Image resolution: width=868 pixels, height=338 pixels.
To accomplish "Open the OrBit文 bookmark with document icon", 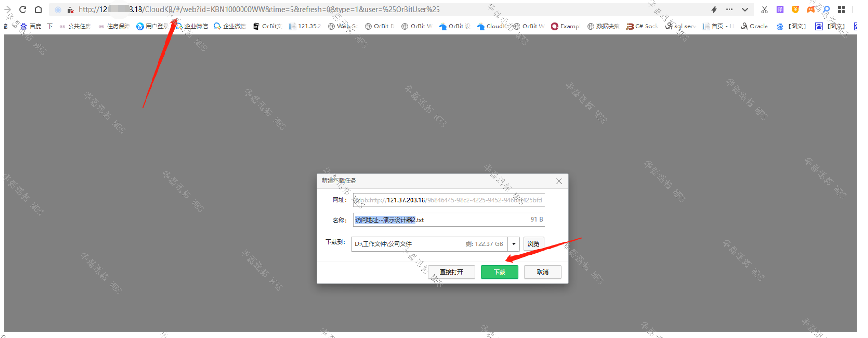I will [267, 26].
